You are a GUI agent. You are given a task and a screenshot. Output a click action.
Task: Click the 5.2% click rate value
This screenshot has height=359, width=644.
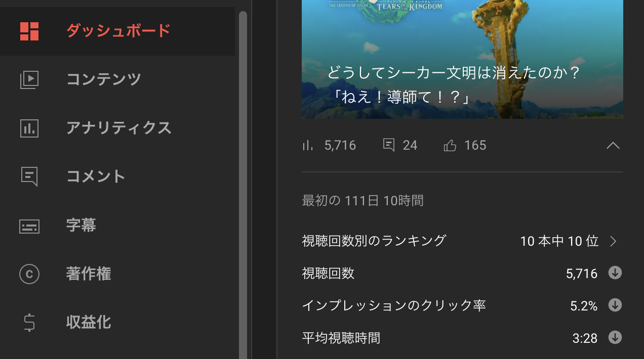[x=584, y=306]
